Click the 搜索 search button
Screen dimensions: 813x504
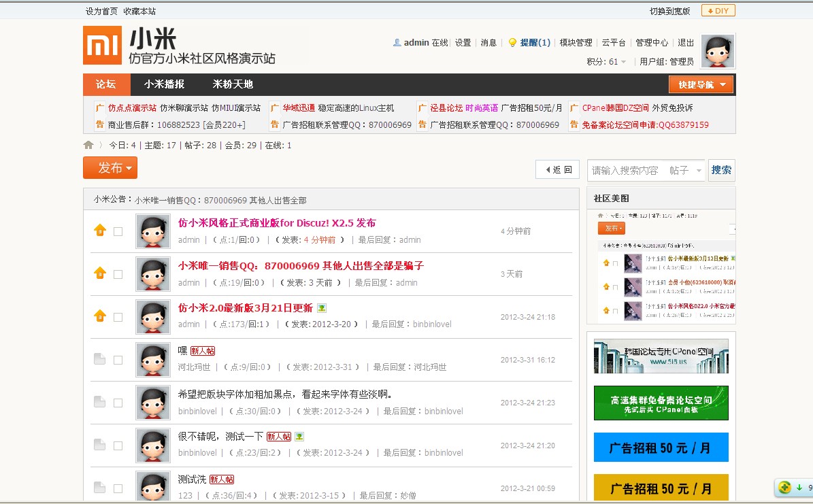(x=721, y=170)
